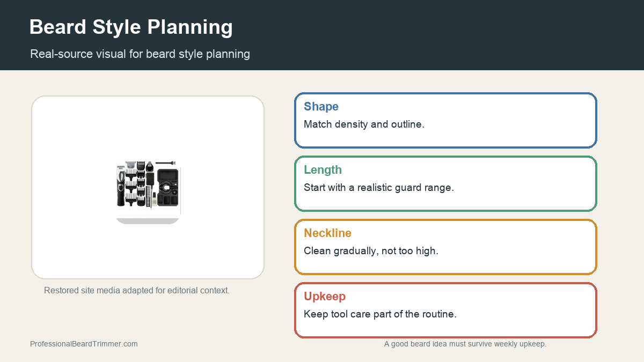Open the ProfessionalBeardTrimmer.com link
644x362 pixels.
click(84, 344)
